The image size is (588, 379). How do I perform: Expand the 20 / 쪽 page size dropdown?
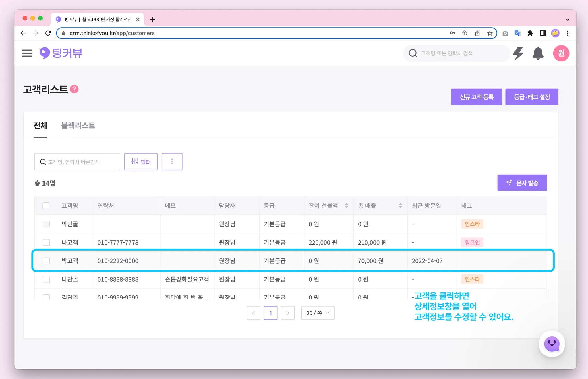click(x=318, y=313)
